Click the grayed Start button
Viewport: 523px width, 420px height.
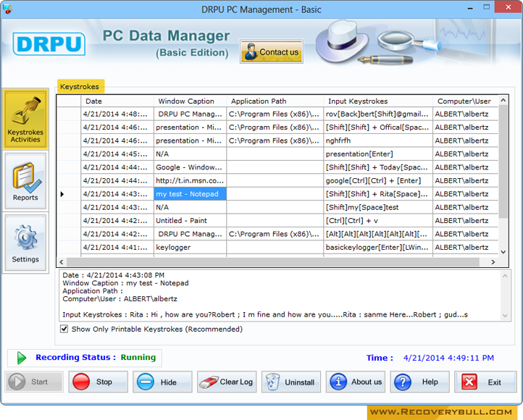(34, 382)
